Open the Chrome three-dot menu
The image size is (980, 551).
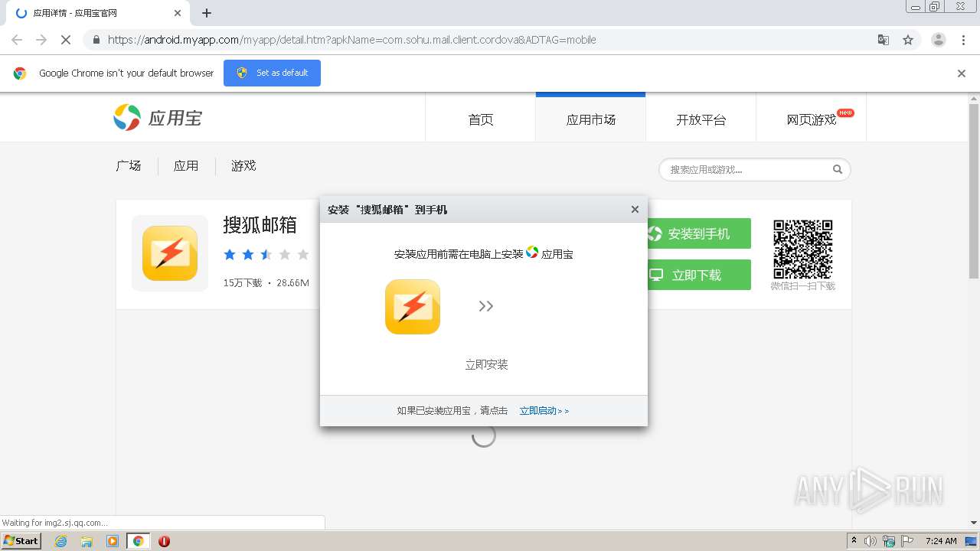[x=964, y=40]
